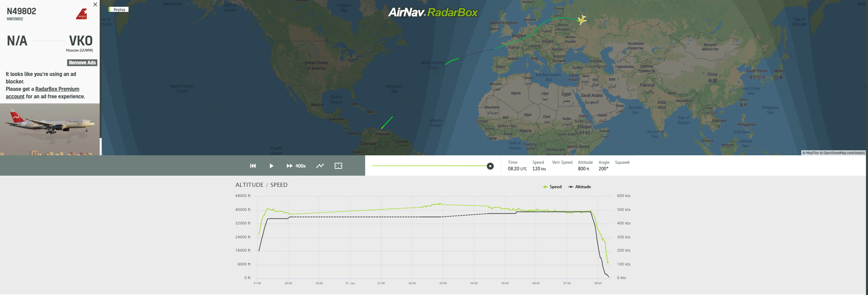Viewport: 868px width, 295px height.
Task: Click the Remove Ads button
Action: [82, 63]
